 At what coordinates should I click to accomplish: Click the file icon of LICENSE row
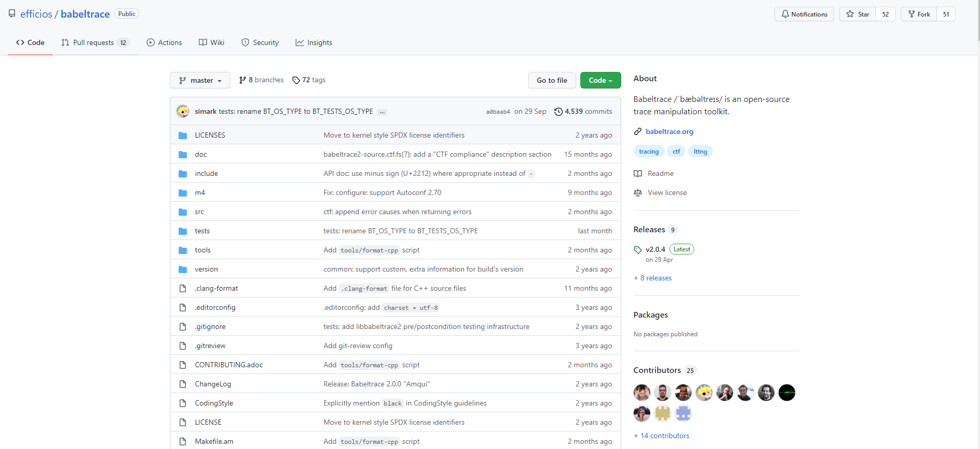pyautogui.click(x=183, y=423)
